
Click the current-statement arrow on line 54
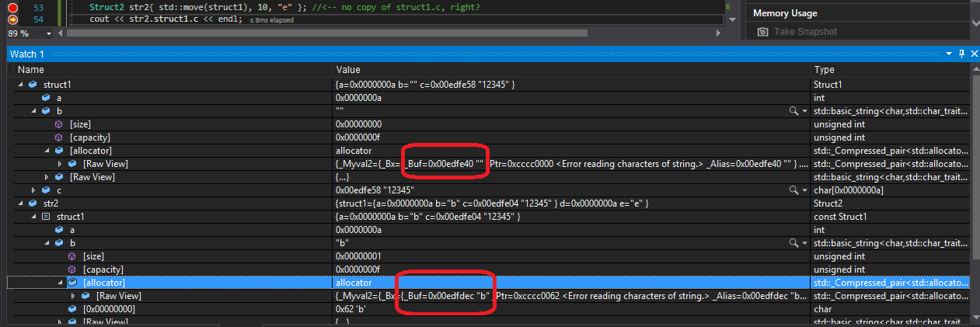13,19
